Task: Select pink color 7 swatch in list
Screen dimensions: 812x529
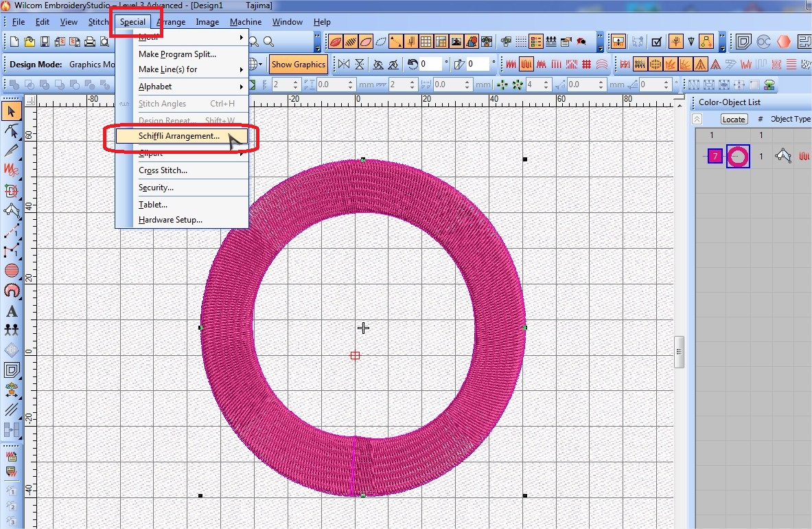Action: tap(715, 157)
